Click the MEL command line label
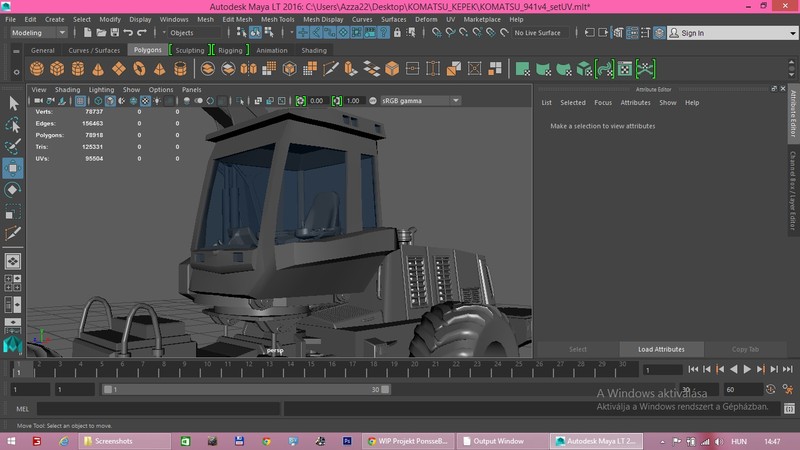This screenshot has height=450, width=800. pyautogui.click(x=22, y=409)
